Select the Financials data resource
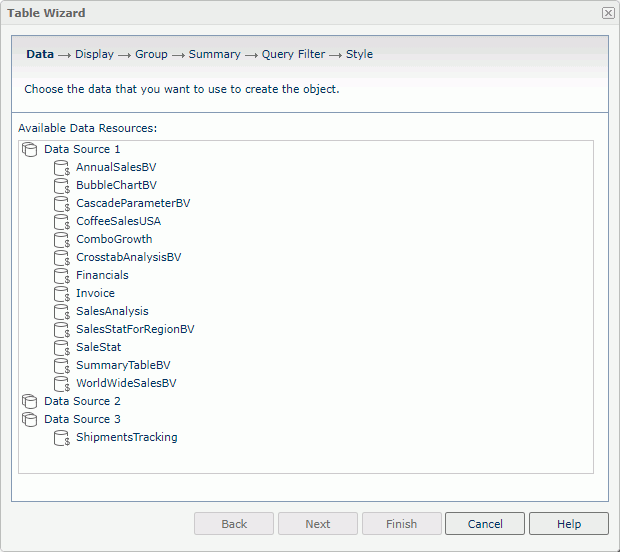The height and width of the screenshot is (552, 620). click(102, 275)
